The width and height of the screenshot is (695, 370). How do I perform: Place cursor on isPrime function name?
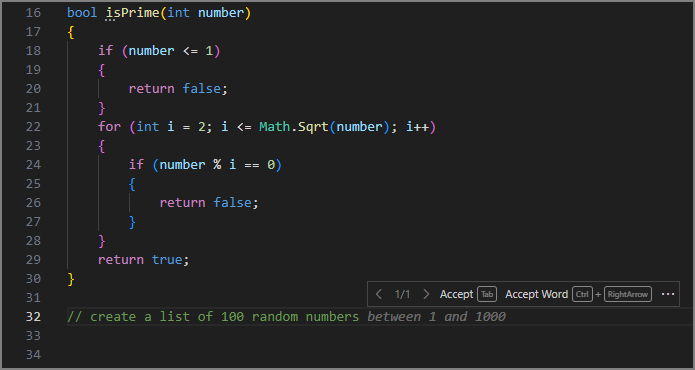133,13
